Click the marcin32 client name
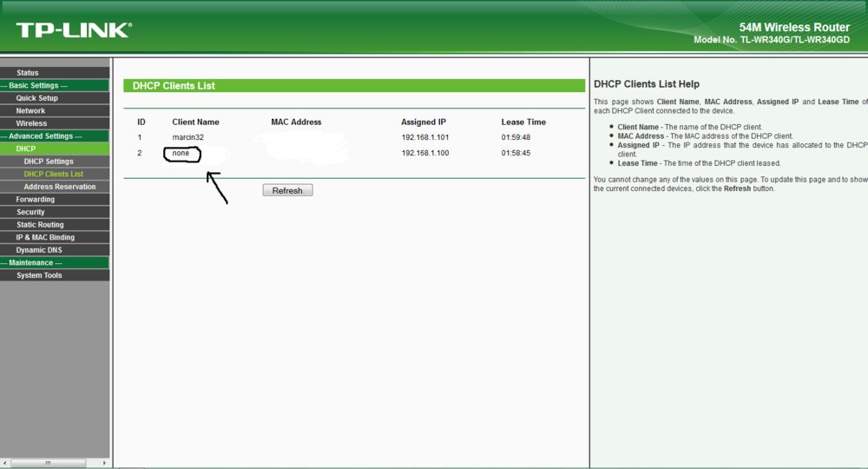 pyautogui.click(x=187, y=137)
